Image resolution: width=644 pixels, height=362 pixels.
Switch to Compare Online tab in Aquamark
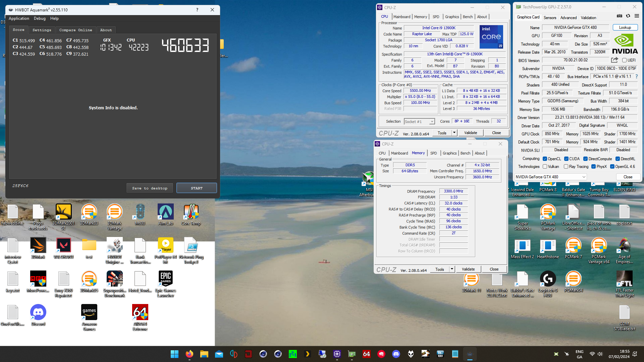click(76, 30)
